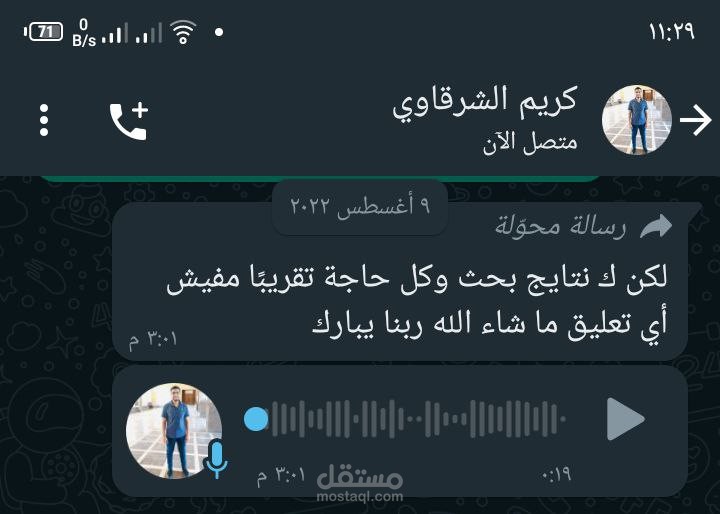Tap the متصل الآن online status text
This screenshot has width=720, height=514.
(530, 143)
